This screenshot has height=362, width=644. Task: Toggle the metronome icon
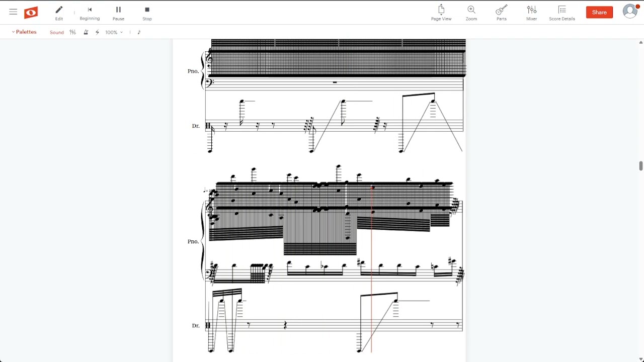(86, 32)
